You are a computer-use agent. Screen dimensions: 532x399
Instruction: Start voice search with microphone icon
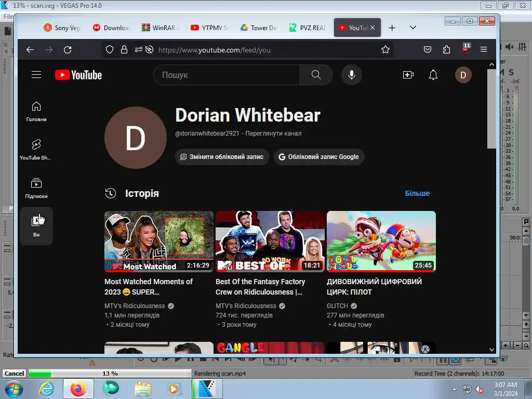tap(352, 75)
